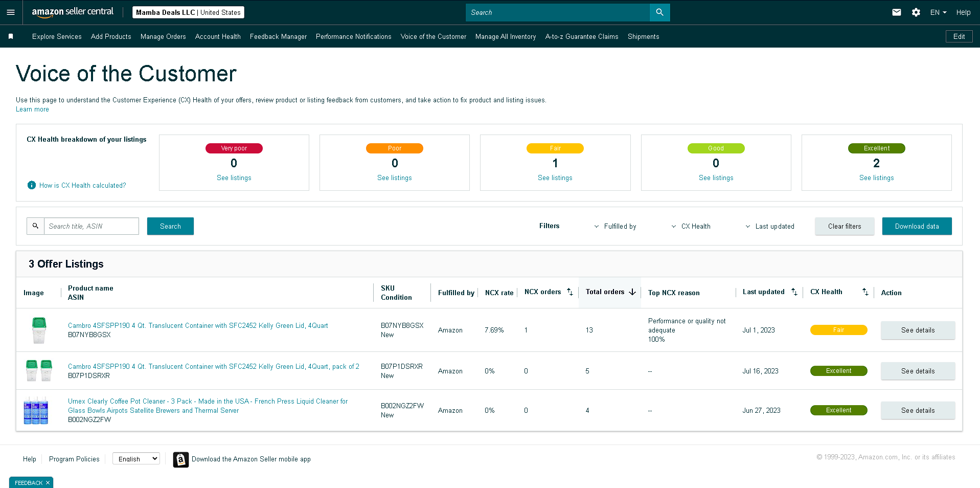Click Download the Amazon Seller mobile app
Viewport: 980px width, 488px height.
(x=251, y=459)
